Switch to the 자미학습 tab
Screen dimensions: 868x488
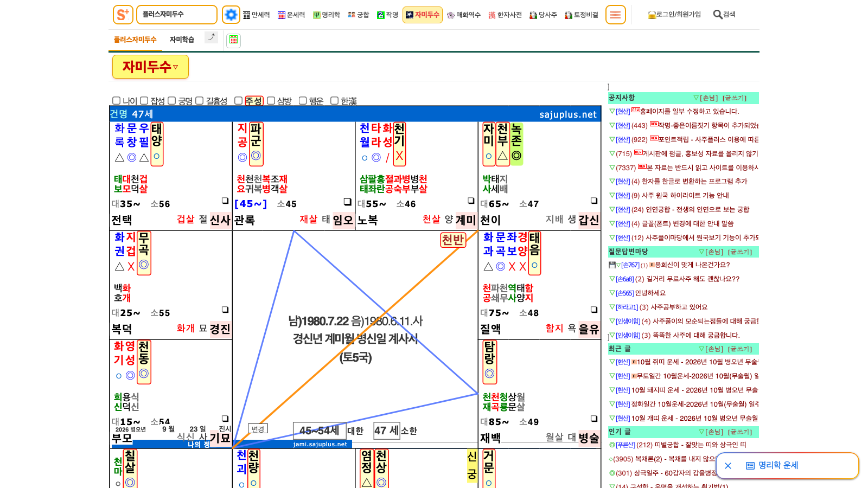[182, 40]
